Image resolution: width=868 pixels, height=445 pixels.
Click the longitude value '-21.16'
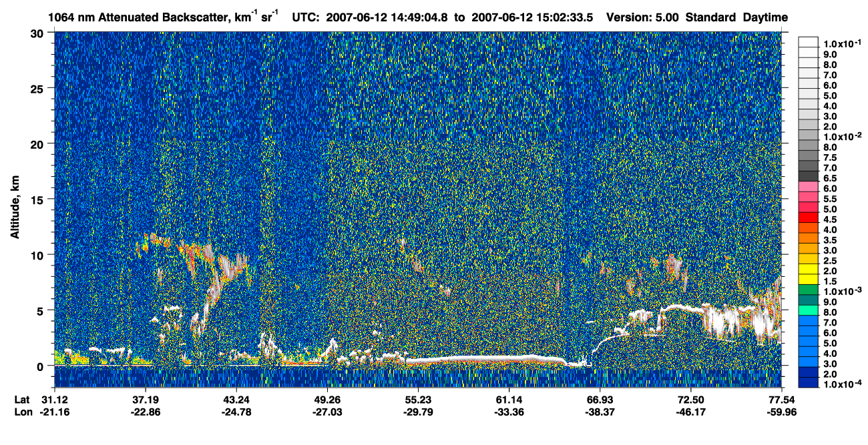pyautogui.click(x=55, y=412)
